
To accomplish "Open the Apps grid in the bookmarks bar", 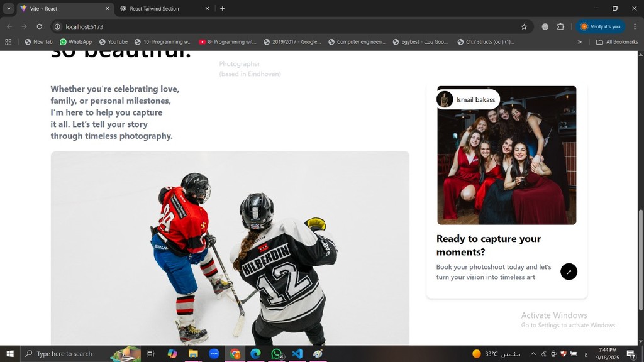I will pos(8,42).
